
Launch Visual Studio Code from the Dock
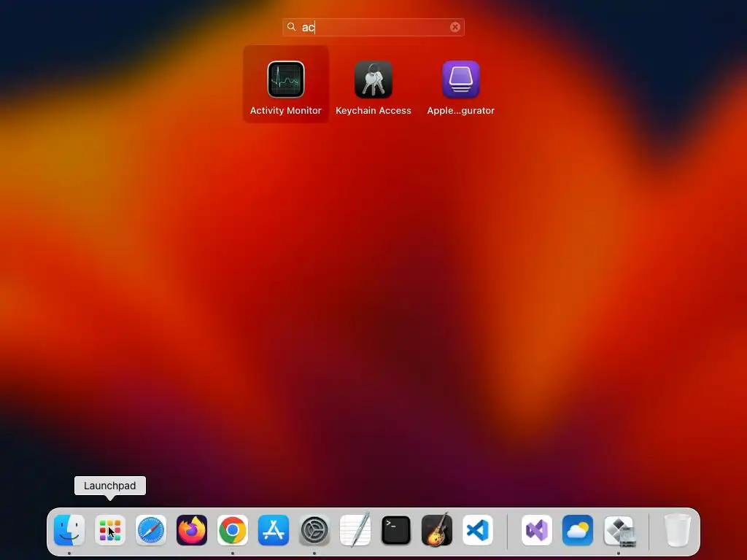click(478, 530)
